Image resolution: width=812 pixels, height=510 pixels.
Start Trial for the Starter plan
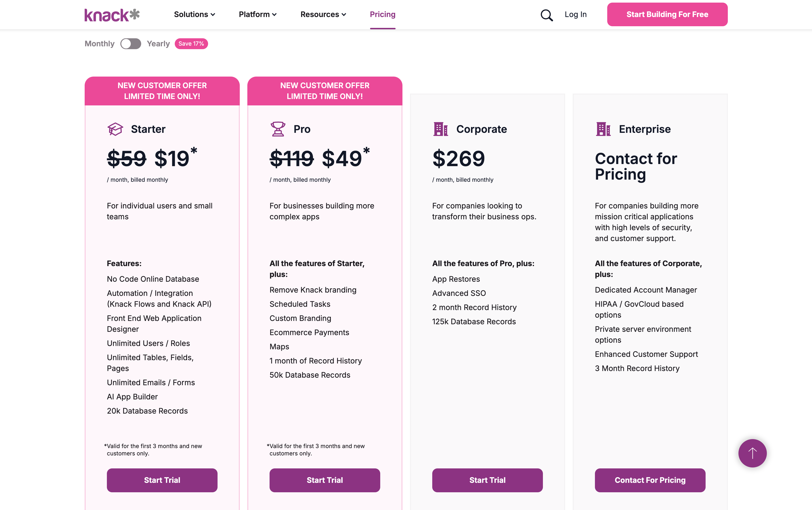click(x=162, y=480)
